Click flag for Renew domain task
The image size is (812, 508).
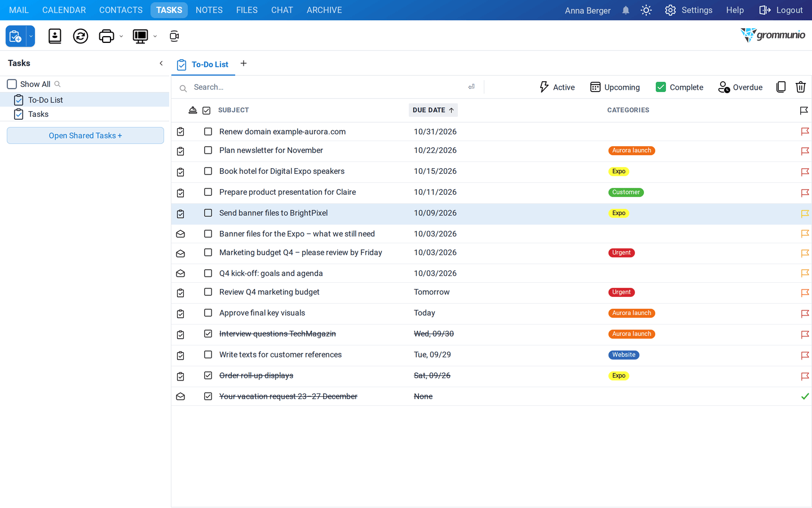click(x=805, y=132)
